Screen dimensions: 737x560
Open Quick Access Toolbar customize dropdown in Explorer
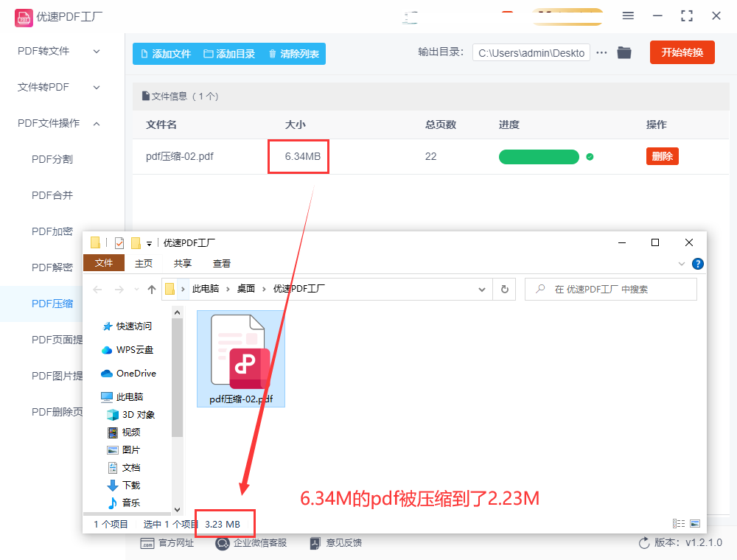tap(149, 243)
